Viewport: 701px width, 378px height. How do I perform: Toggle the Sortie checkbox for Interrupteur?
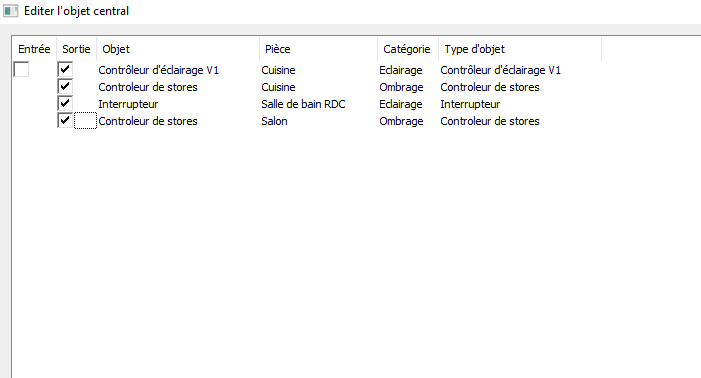[65, 103]
